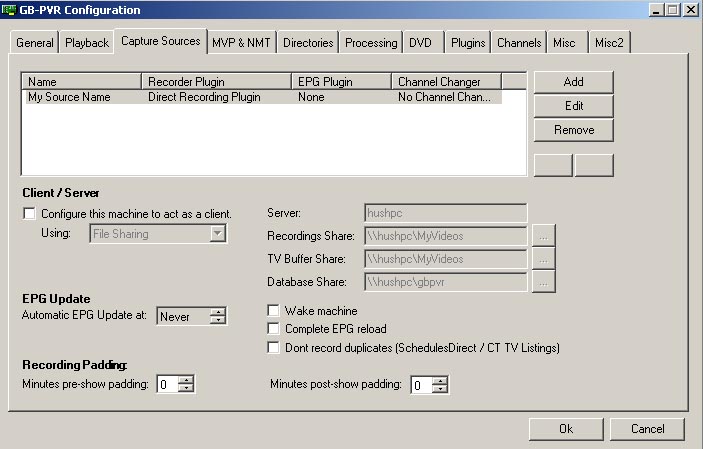Click the GB-PVR title bar application icon
Image resolution: width=703 pixels, height=449 pixels.
tap(9, 9)
